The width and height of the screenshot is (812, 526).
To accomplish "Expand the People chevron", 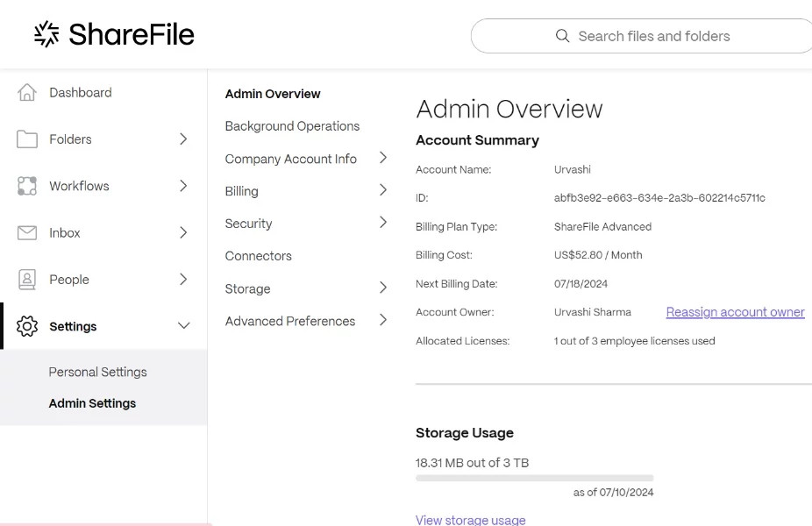I will [x=183, y=280].
